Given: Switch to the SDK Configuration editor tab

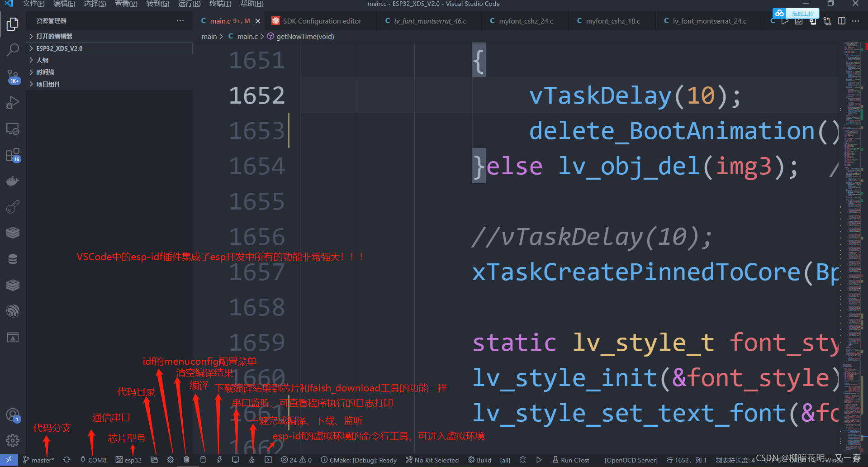Looking at the screenshot, I should tap(320, 21).
